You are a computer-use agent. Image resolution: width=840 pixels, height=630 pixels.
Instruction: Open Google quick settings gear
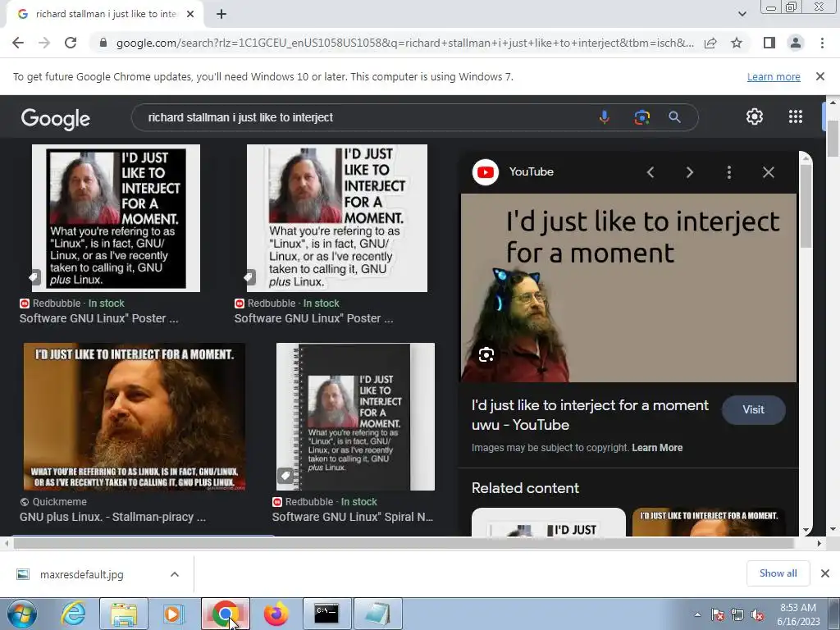[x=755, y=116]
